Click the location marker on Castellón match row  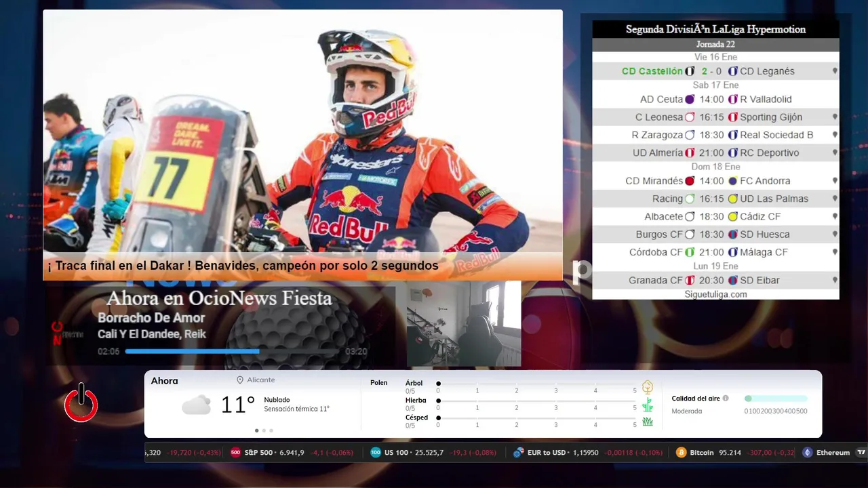[835, 71]
